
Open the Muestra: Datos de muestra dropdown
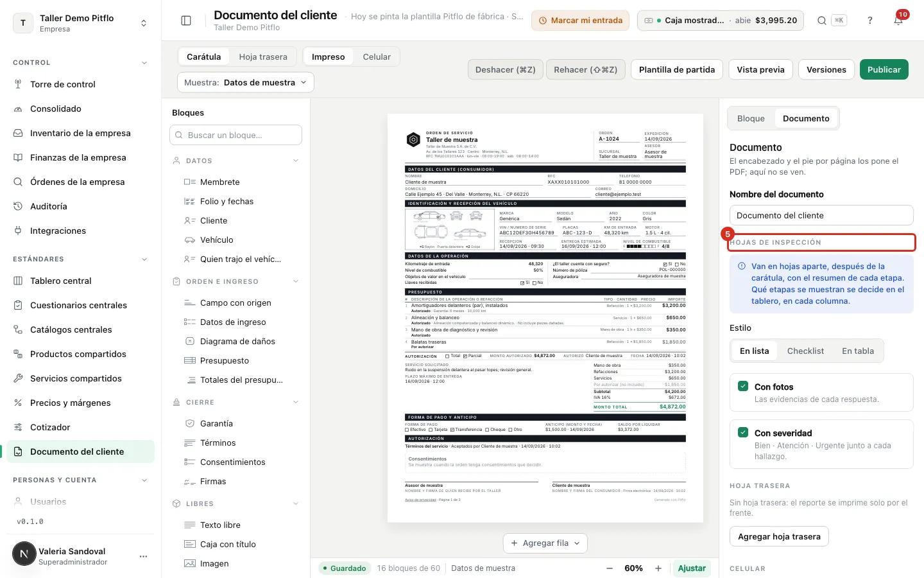[246, 82]
